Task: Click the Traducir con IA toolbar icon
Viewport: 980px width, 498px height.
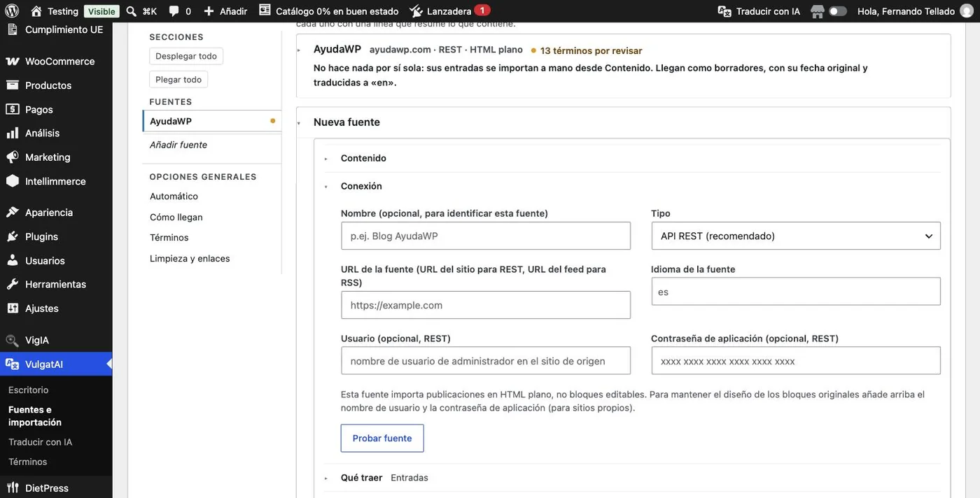Action: tap(724, 11)
